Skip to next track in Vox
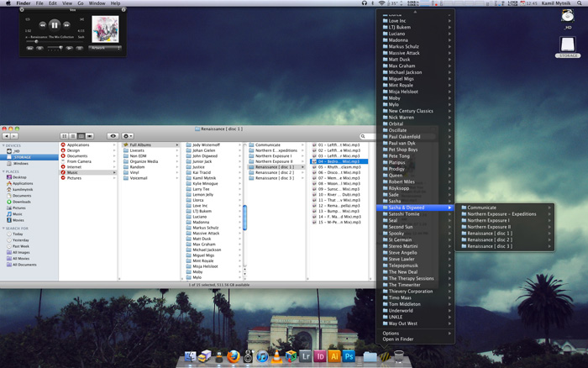Viewport: 588px width, 368px height. (x=68, y=25)
